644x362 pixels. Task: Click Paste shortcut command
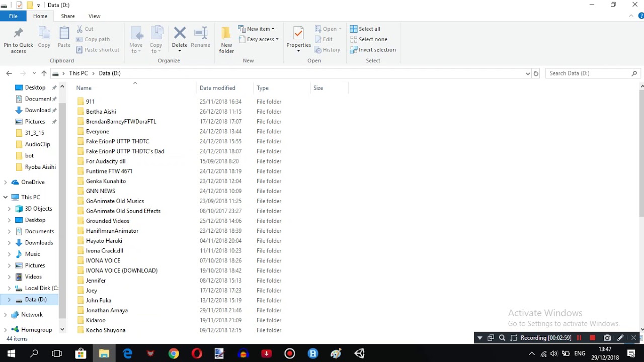click(x=98, y=50)
